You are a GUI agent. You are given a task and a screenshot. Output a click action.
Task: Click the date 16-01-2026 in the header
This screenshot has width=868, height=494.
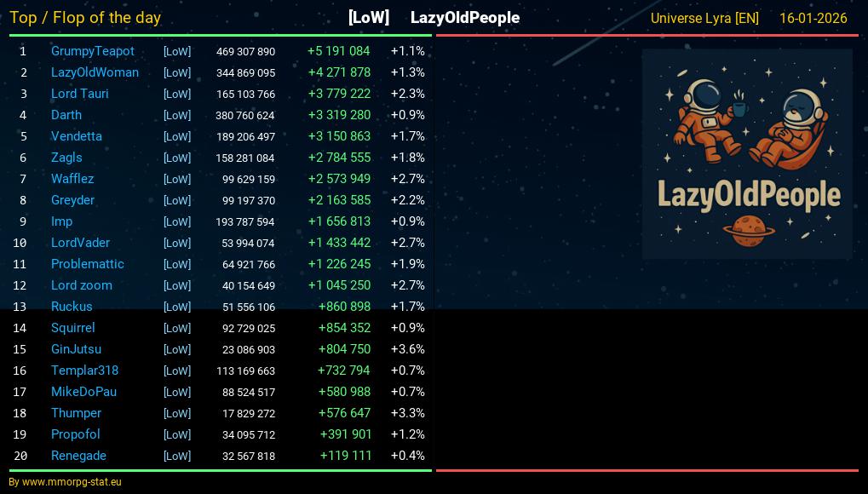pyautogui.click(x=813, y=18)
